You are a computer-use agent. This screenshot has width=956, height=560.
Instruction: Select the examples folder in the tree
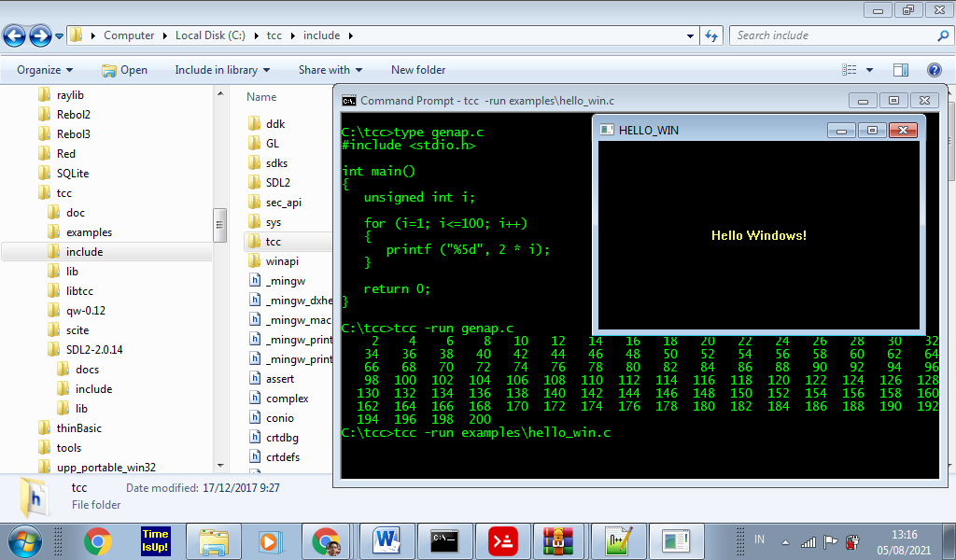[x=89, y=232]
